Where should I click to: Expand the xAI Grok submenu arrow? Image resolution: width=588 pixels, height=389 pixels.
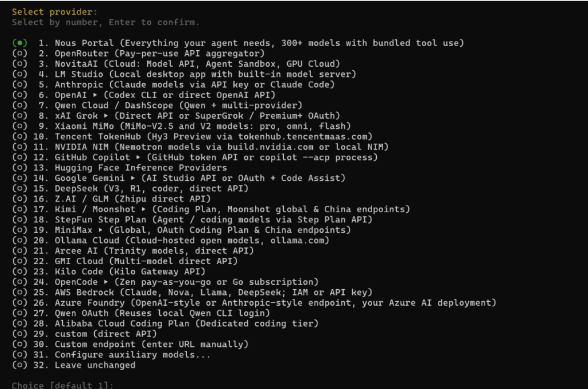pos(106,116)
